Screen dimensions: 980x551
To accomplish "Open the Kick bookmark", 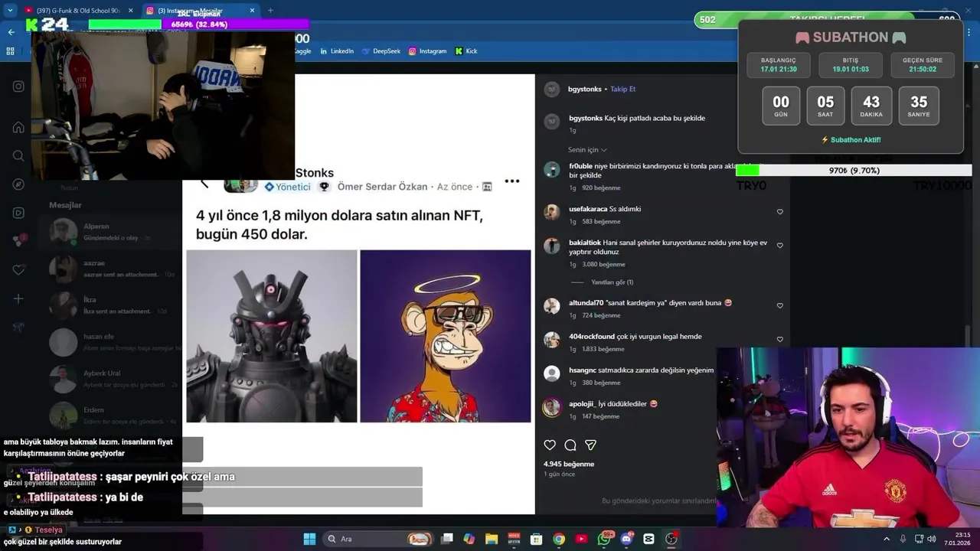I will (466, 51).
